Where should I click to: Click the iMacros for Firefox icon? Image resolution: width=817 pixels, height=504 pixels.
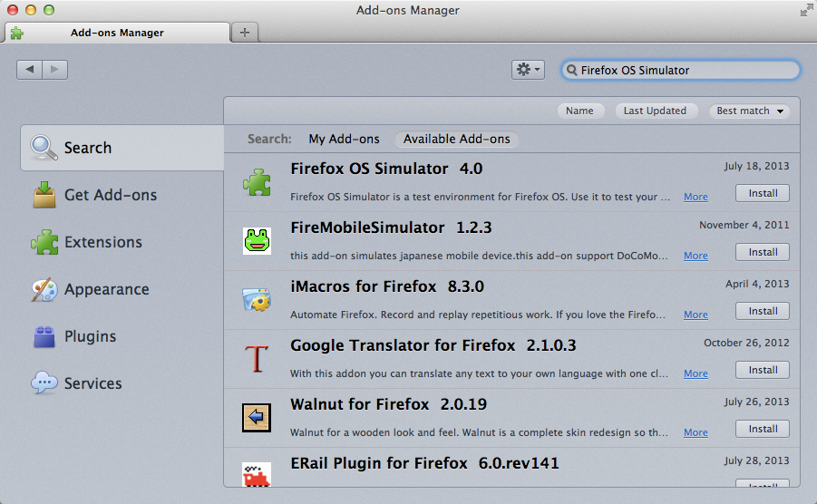pyautogui.click(x=257, y=300)
